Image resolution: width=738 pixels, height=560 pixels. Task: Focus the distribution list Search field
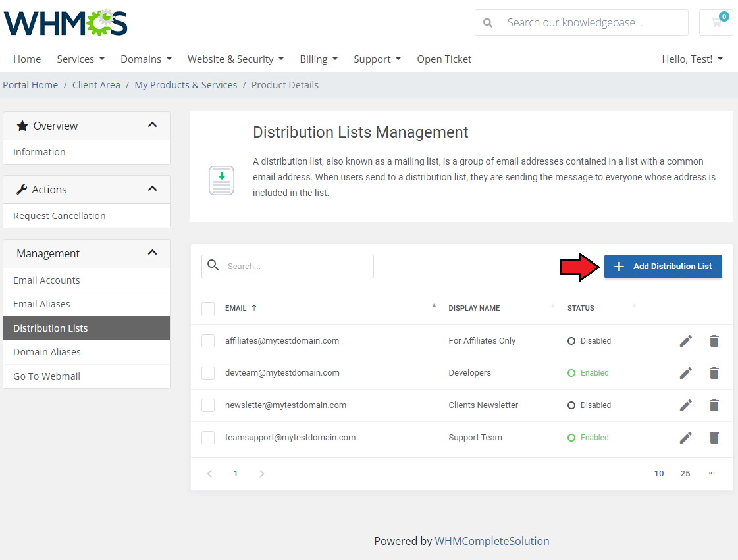288,267
